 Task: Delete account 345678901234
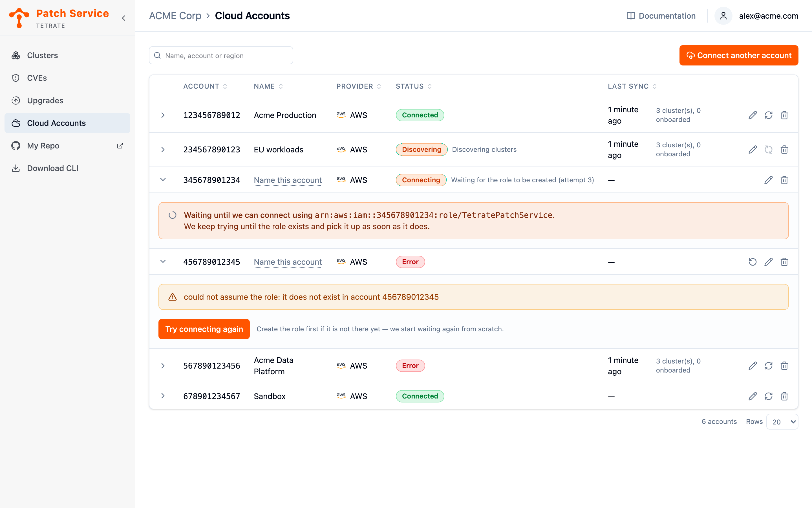click(x=784, y=180)
